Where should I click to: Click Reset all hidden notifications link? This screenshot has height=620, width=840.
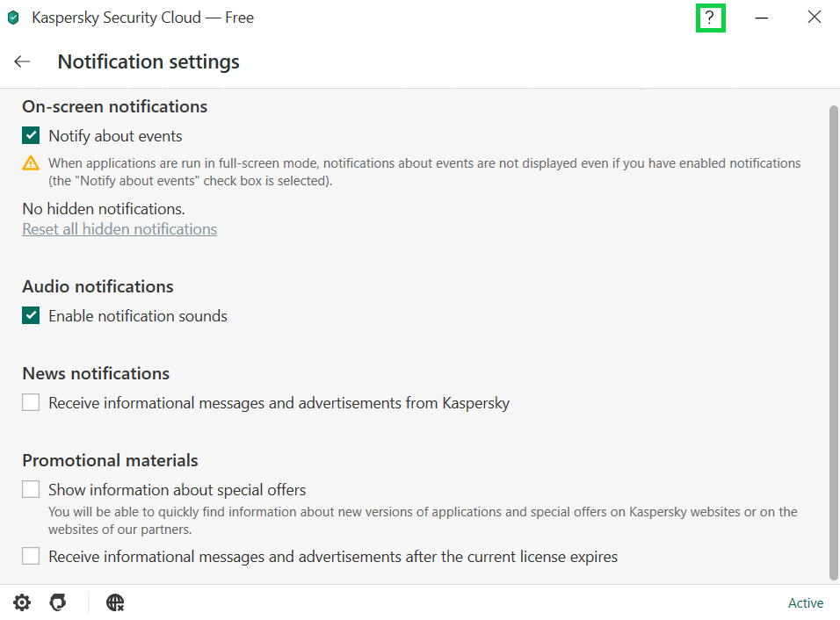pos(119,229)
